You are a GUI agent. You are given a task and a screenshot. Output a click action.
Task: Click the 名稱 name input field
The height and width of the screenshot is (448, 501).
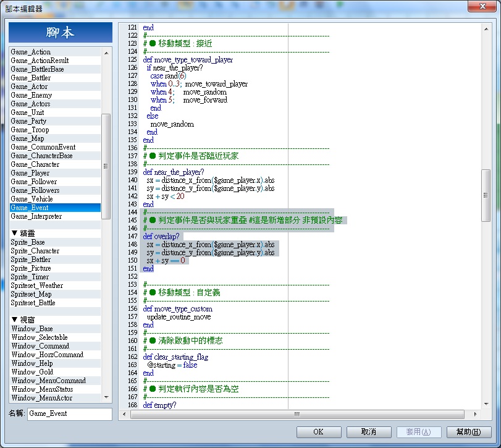tap(70, 414)
